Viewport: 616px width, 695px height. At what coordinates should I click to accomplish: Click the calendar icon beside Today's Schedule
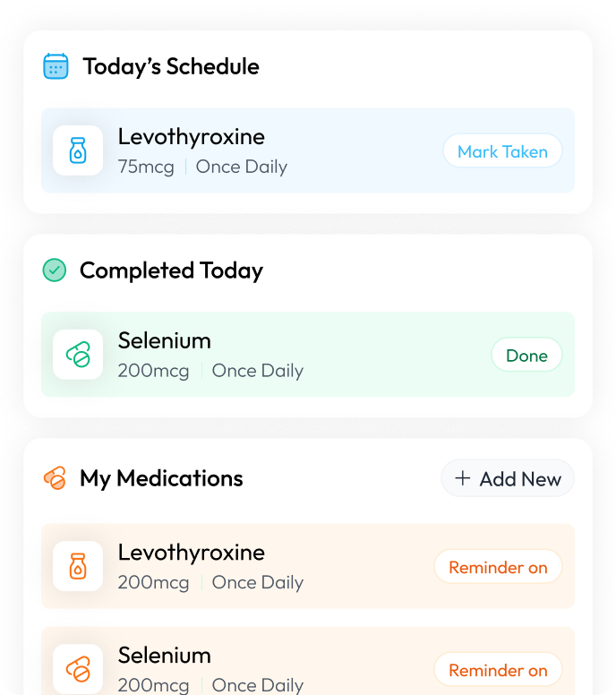[56, 66]
